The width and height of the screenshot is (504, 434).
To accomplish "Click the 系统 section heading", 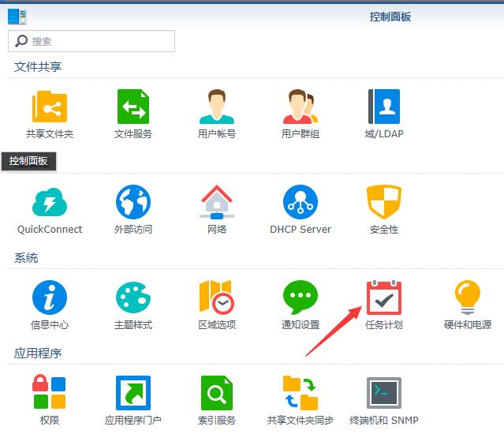I will coord(26,258).
